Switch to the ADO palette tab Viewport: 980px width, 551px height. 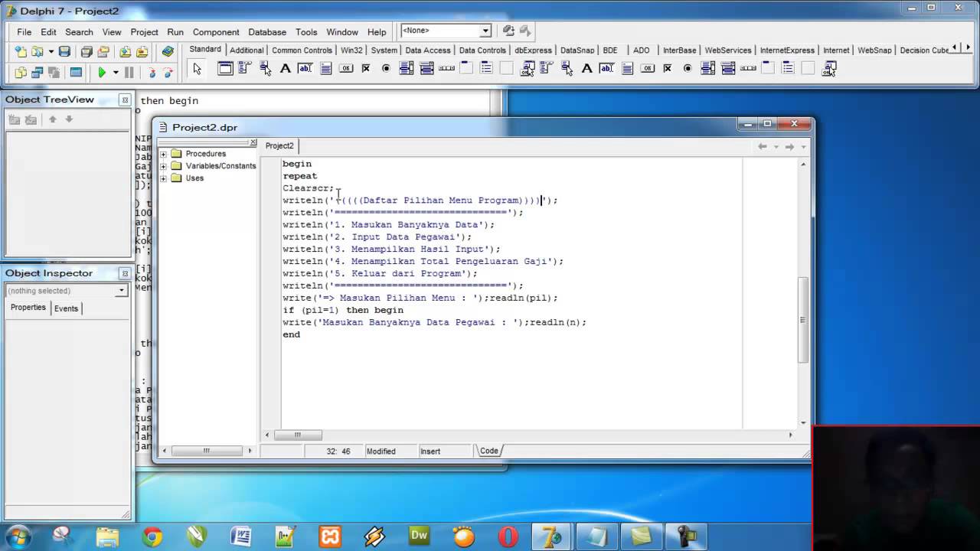pos(642,51)
